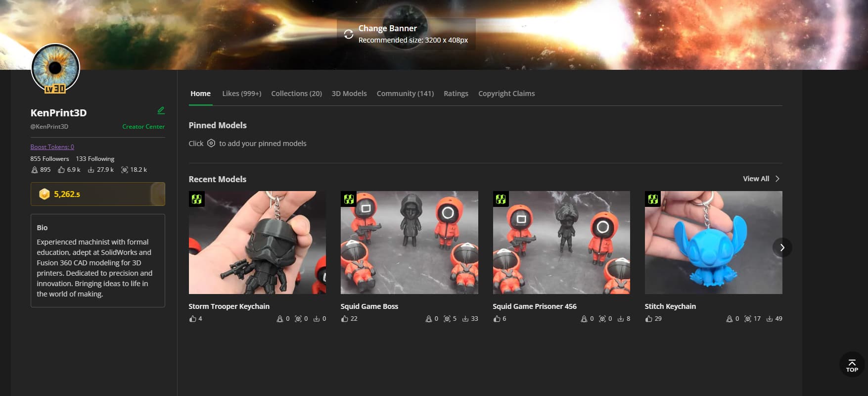Open the Ratings tab
Screen dimensions: 868x396
click(456, 94)
